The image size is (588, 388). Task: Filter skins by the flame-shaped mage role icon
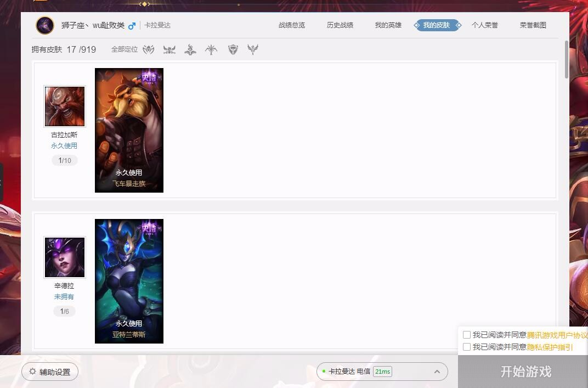tap(190, 49)
